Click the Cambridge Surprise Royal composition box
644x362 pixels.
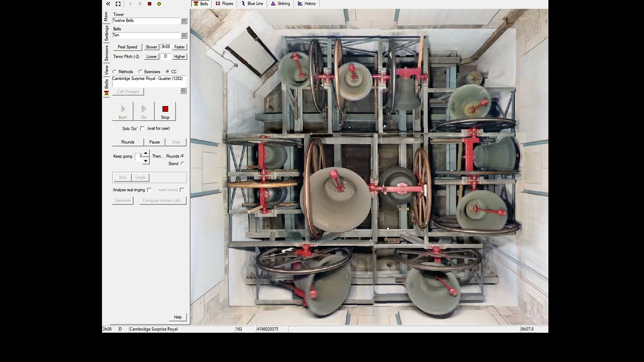click(149, 81)
